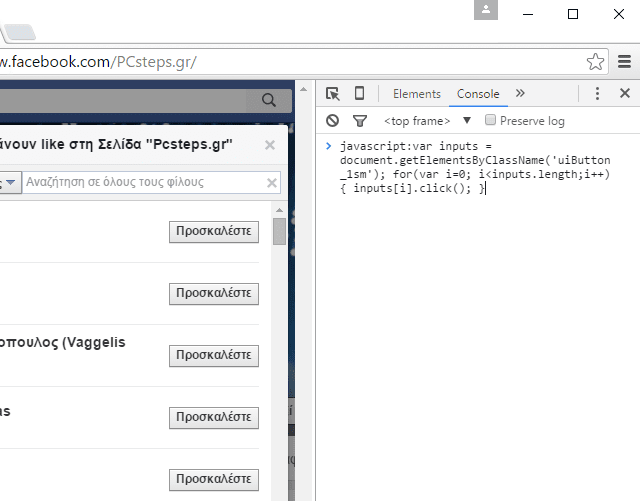This screenshot has height=501, width=640.
Task: Click the second Προσκαλέστε invite button
Action: (x=214, y=294)
